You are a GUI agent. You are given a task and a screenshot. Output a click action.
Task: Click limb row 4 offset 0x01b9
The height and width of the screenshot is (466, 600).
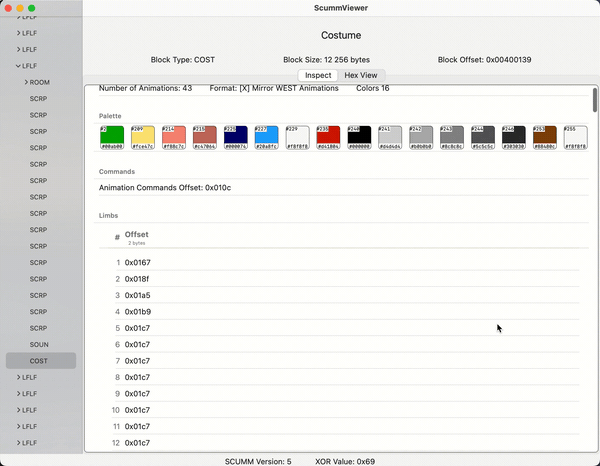coord(138,312)
